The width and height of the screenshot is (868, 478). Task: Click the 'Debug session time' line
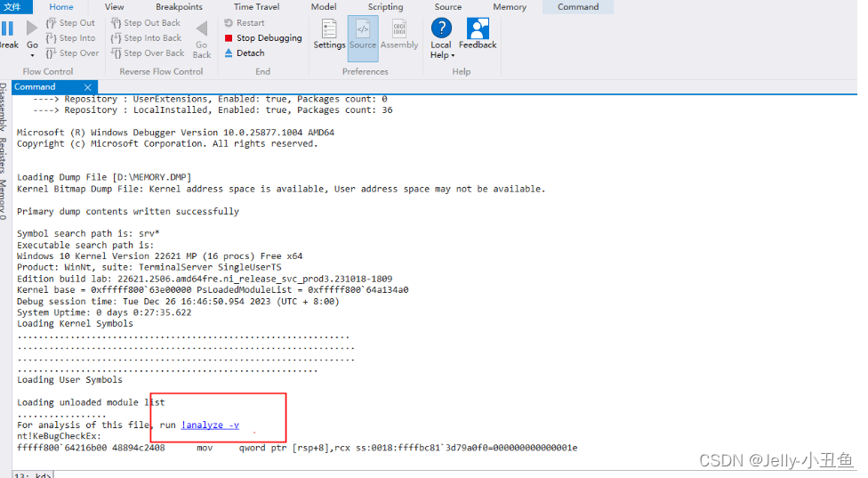pyautogui.click(x=178, y=302)
